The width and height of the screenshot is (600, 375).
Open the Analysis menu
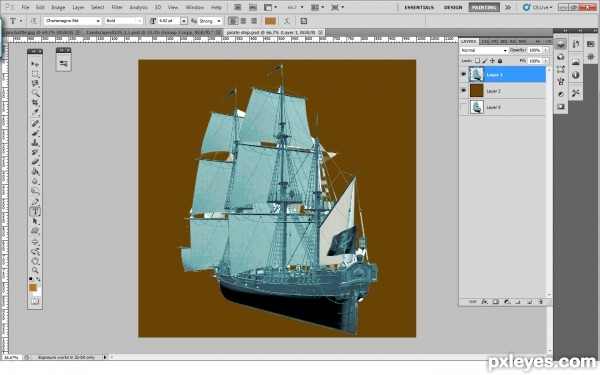pyautogui.click(x=139, y=7)
